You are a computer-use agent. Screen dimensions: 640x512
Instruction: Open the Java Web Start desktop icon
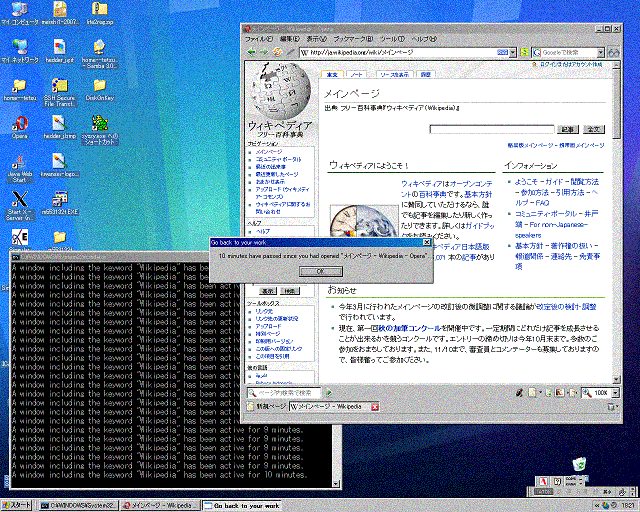coord(18,162)
